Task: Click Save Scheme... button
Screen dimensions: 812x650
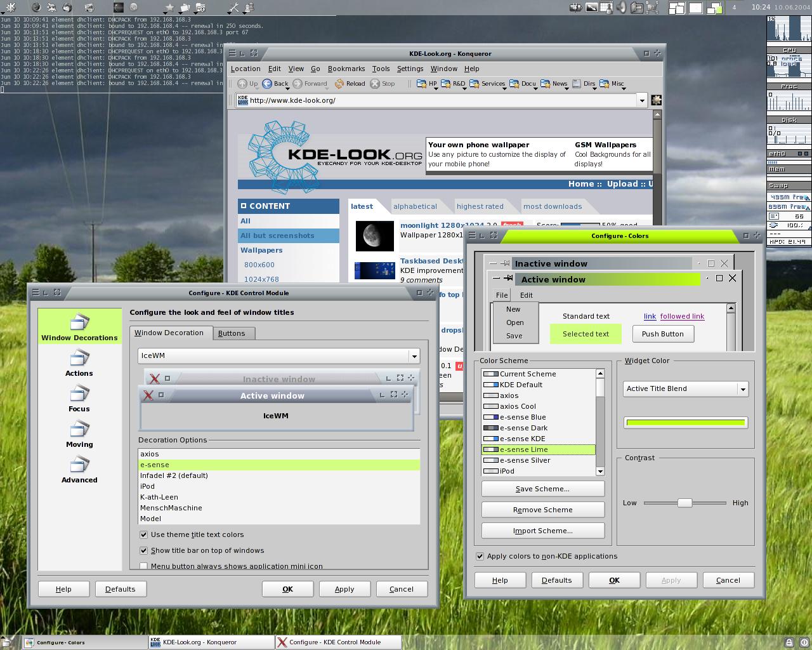Action: pos(543,489)
